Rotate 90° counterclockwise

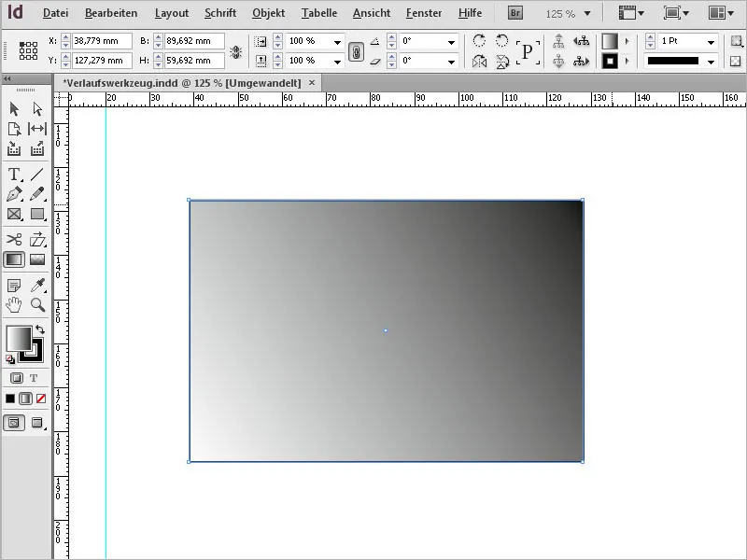(x=501, y=41)
